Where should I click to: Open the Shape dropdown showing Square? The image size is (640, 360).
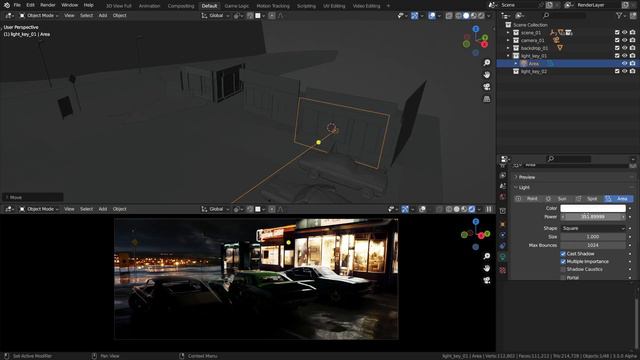coord(593,228)
